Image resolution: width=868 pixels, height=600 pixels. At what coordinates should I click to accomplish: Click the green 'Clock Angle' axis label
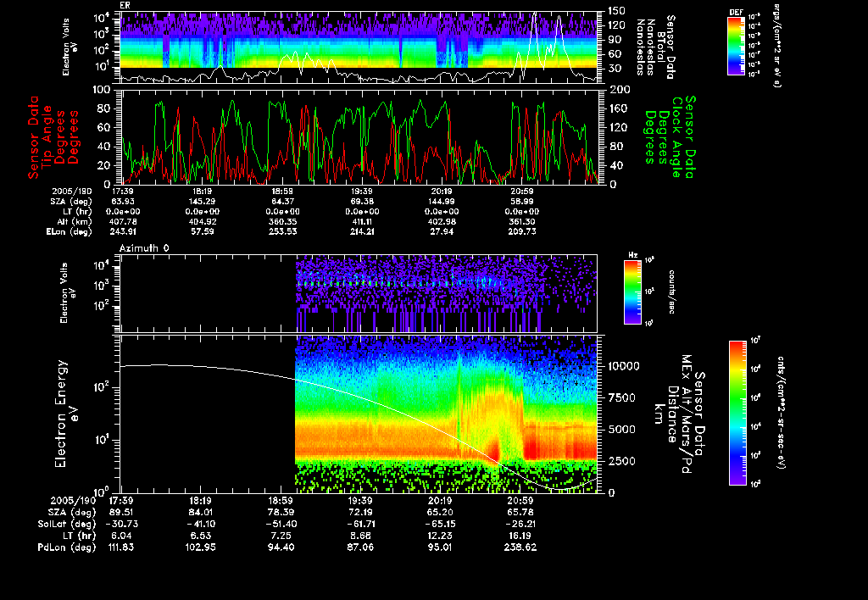click(676, 137)
